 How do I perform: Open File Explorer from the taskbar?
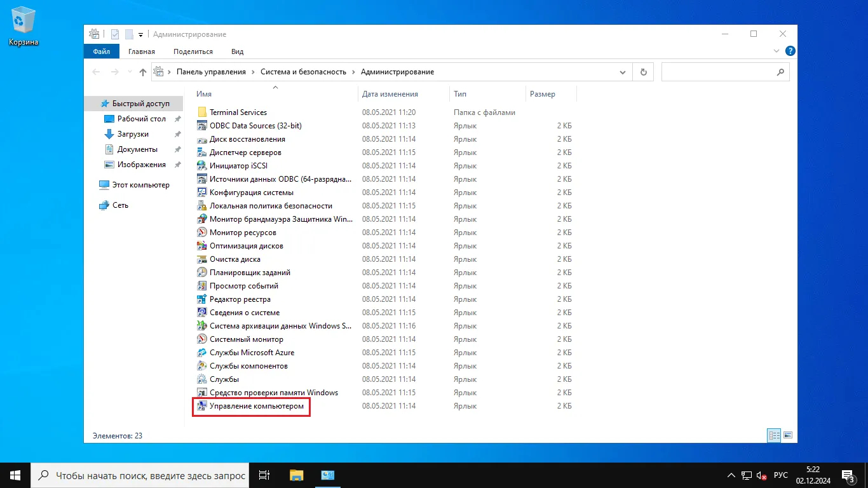[x=297, y=475]
